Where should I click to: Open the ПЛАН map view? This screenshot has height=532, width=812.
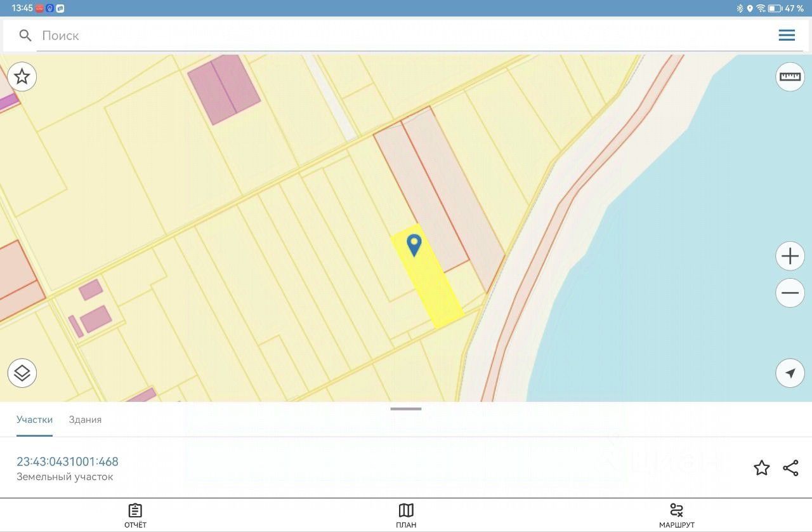pyautogui.click(x=406, y=515)
